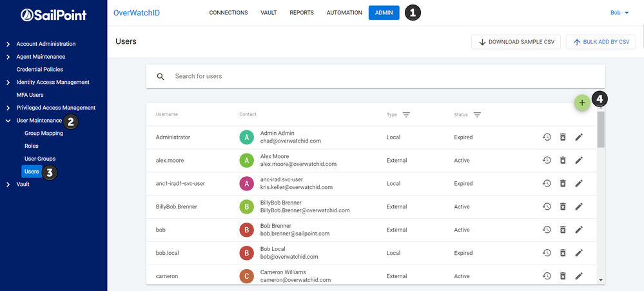The height and width of the screenshot is (291, 644).
Task: Click the trash icon for BillyBob.Brenner
Action: tap(563, 207)
